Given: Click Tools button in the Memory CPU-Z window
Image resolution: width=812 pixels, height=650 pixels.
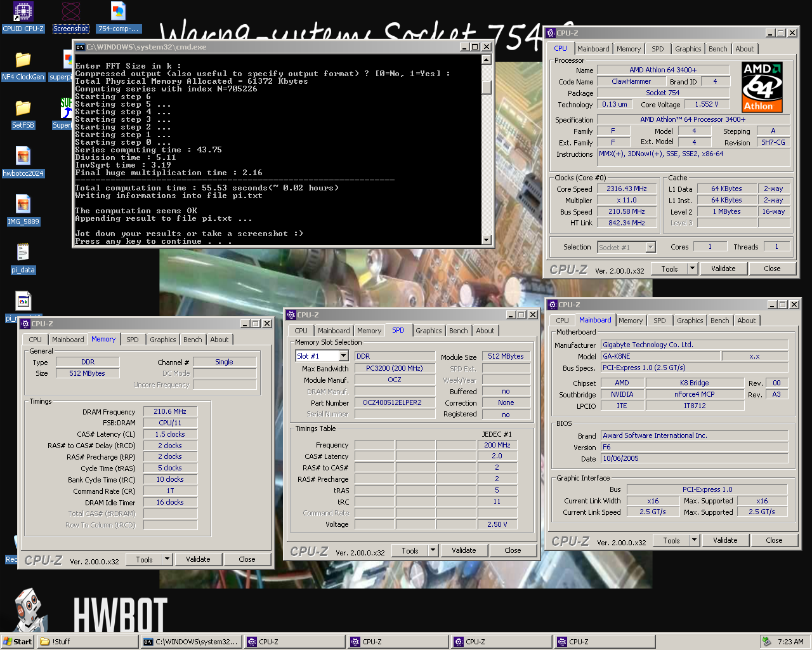Looking at the screenshot, I should (x=145, y=559).
